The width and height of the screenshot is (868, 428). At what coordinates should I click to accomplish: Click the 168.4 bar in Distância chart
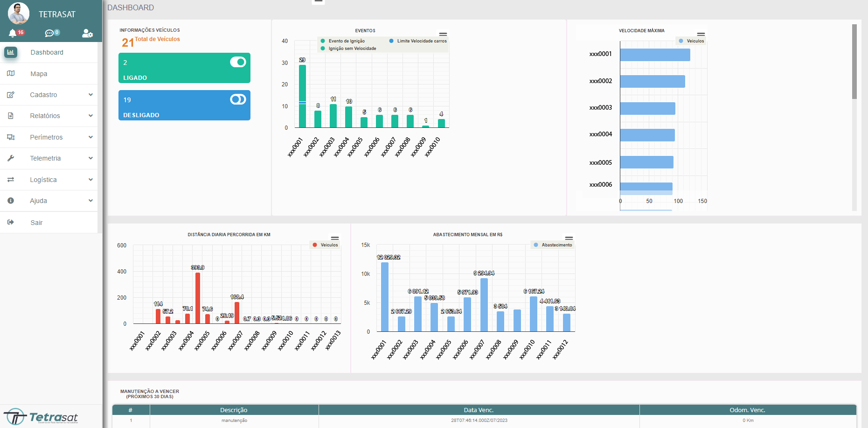click(x=237, y=313)
